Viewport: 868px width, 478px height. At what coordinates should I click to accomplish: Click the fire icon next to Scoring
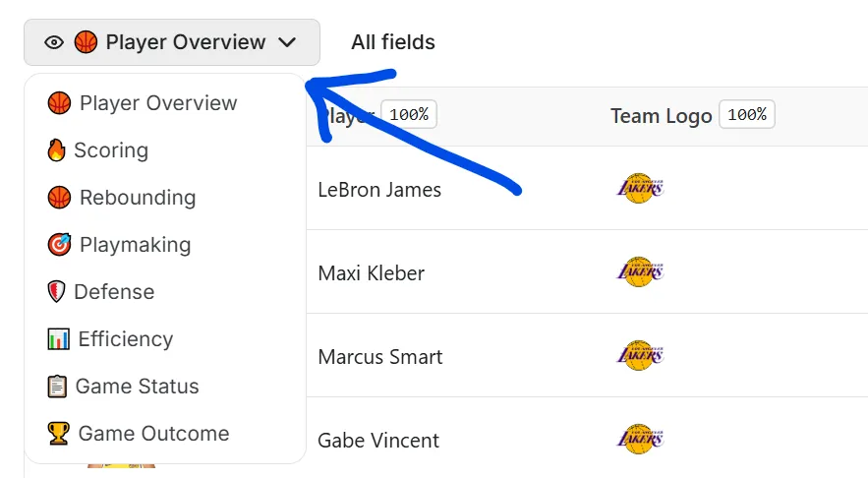click(x=57, y=150)
